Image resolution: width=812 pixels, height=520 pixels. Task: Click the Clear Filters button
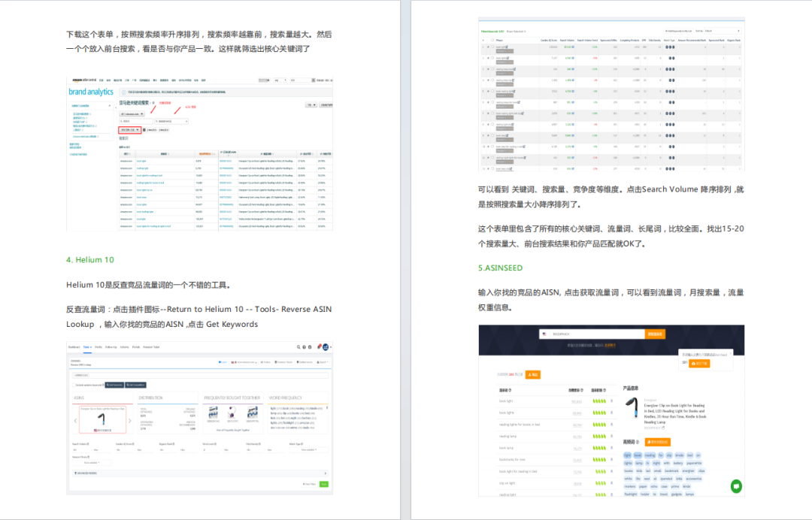pyautogui.click(x=310, y=484)
